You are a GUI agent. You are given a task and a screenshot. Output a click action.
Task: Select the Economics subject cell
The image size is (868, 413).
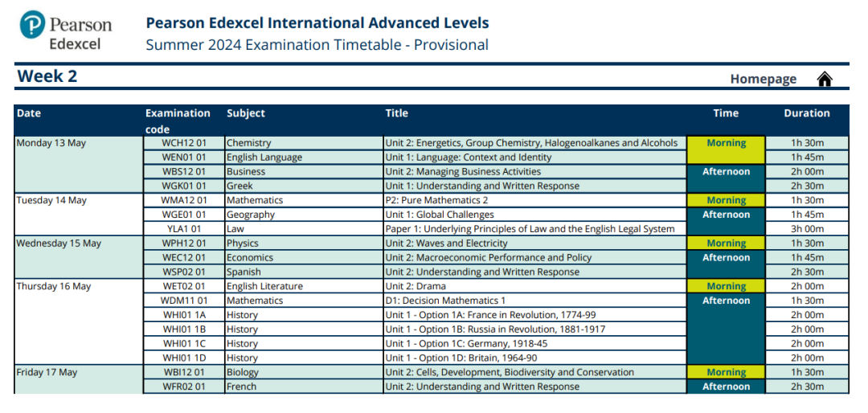303,257
